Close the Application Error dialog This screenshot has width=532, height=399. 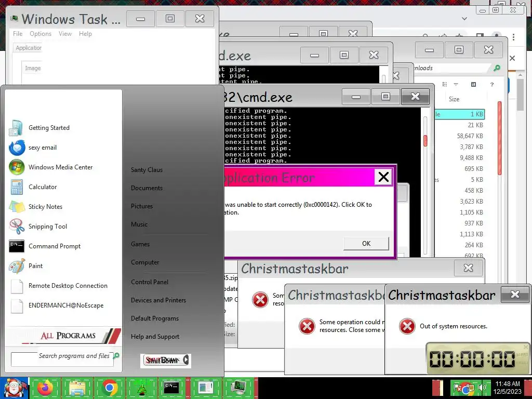[x=383, y=177]
